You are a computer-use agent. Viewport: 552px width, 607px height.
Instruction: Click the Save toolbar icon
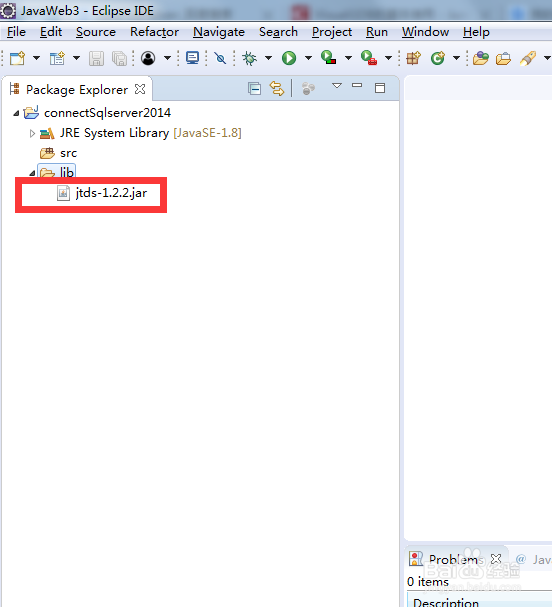[x=96, y=58]
